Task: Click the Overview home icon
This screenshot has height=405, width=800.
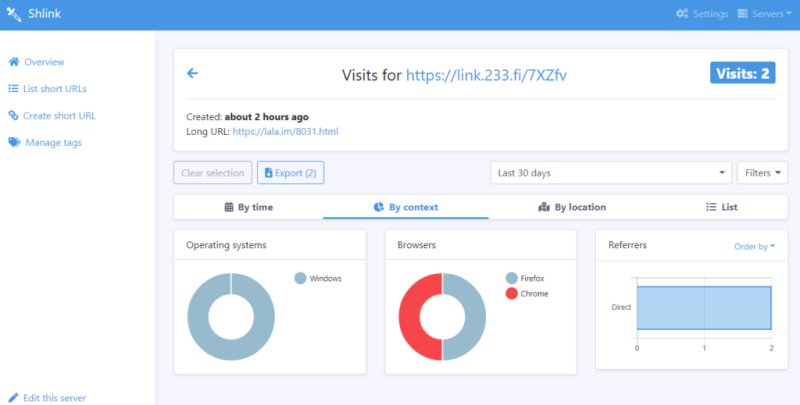Action: tap(14, 62)
